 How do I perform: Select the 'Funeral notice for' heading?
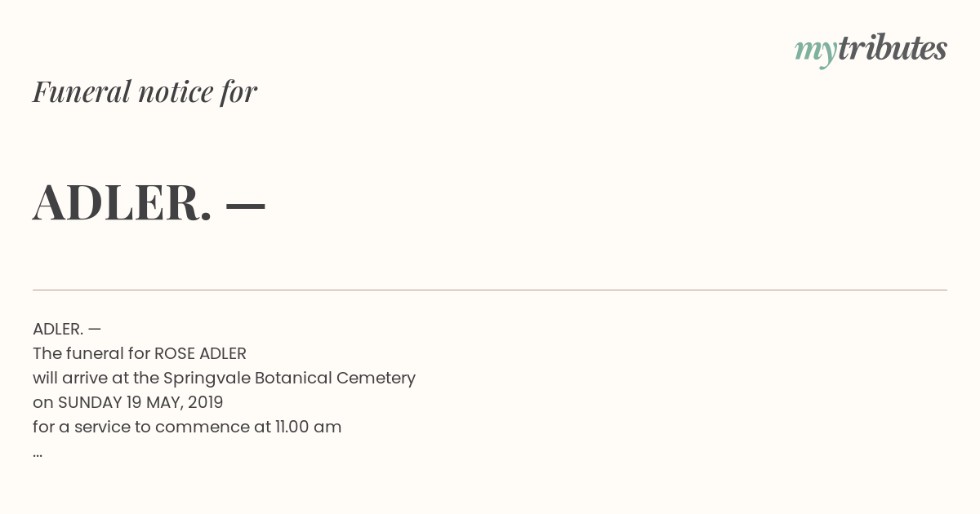[x=145, y=91]
